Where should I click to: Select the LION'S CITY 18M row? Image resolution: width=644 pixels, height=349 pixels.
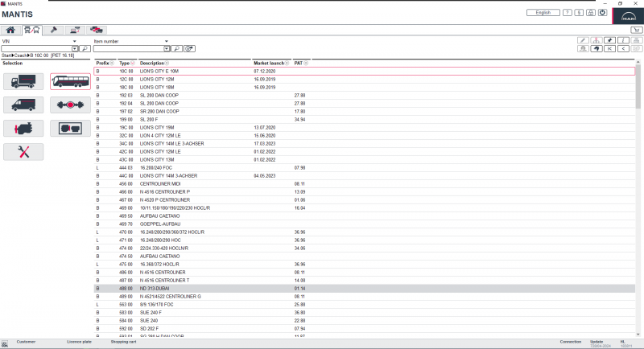pyautogui.click(x=365, y=88)
